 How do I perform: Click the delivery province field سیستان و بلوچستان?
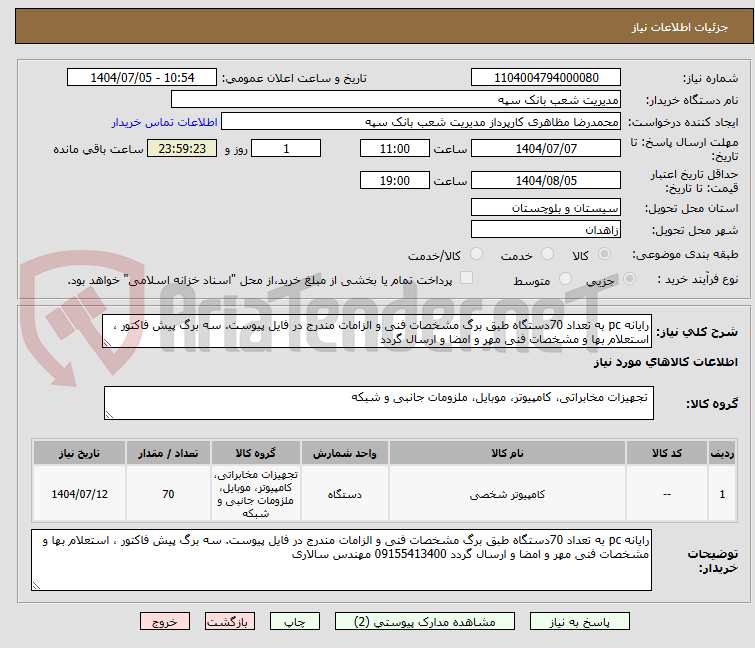546,207
